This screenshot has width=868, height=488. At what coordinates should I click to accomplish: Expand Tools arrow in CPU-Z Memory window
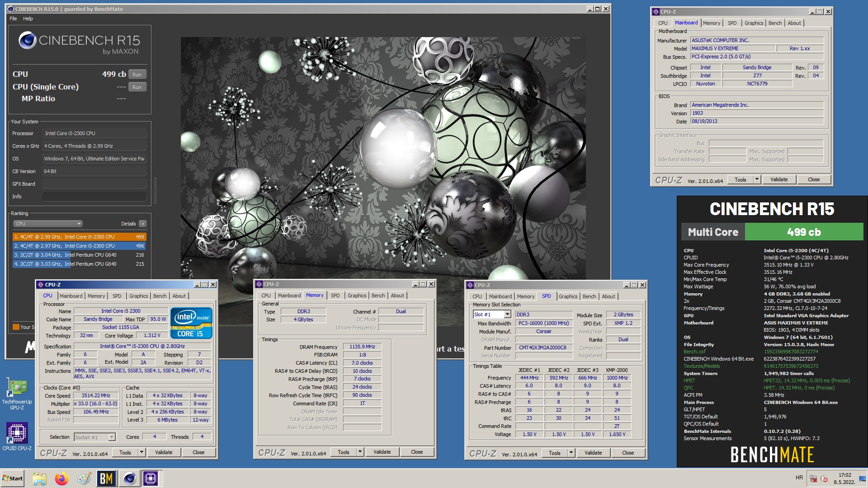(x=360, y=452)
